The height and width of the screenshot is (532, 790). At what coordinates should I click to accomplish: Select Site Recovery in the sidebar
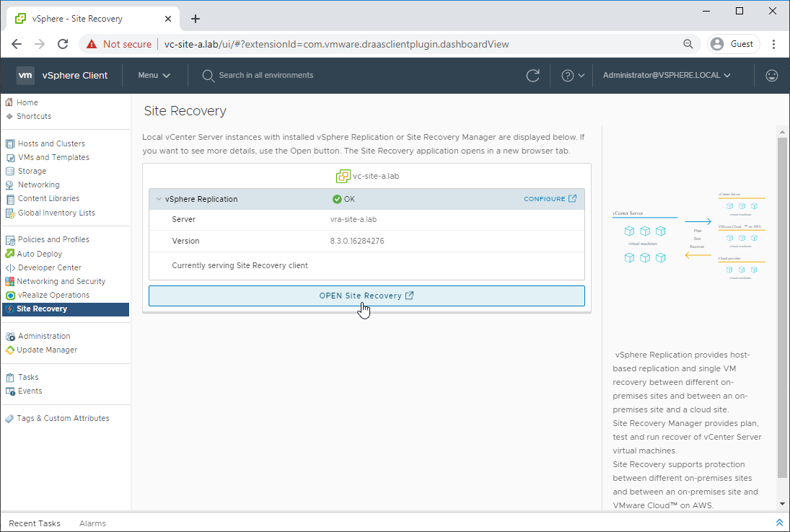tap(66, 309)
